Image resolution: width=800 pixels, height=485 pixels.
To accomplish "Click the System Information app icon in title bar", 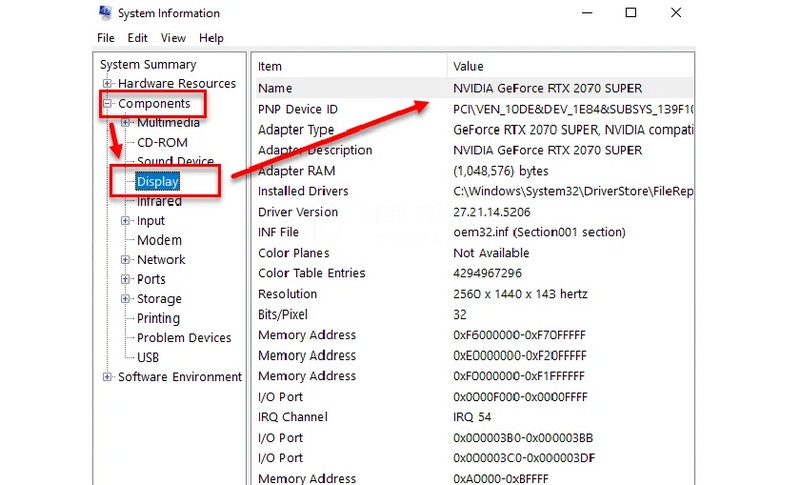I will point(105,13).
